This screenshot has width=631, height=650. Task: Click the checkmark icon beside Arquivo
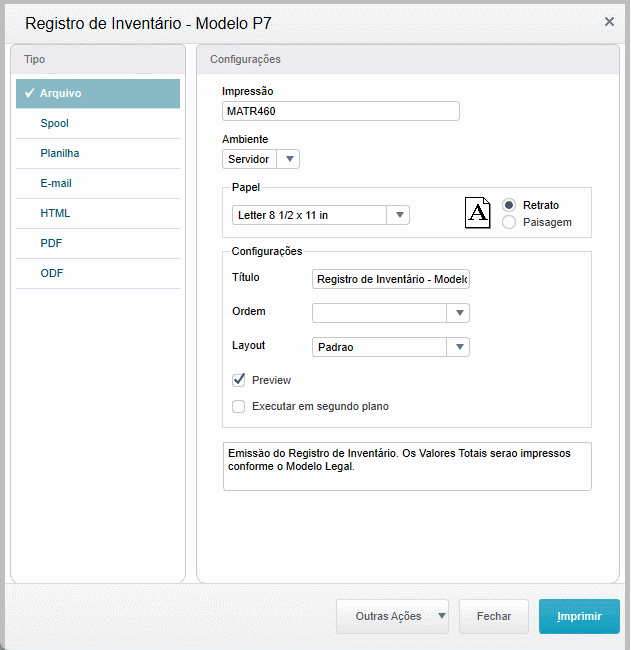coord(29,93)
